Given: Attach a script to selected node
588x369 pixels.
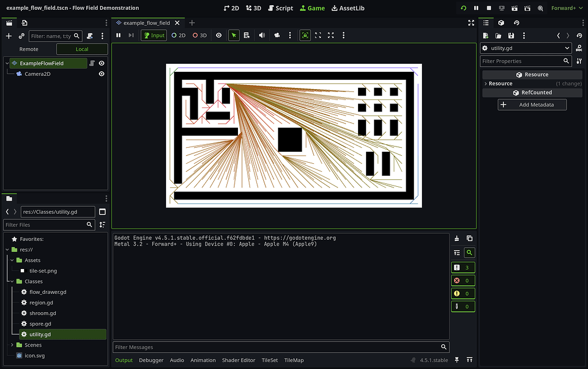Looking at the screenshot, I should coord(90,36).
